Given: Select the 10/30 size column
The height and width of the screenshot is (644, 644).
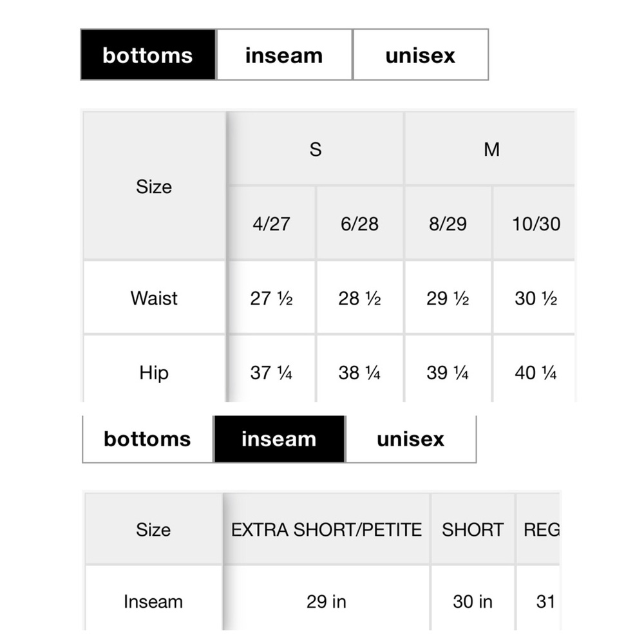Looking at the screenshot, I should [535, 224].
